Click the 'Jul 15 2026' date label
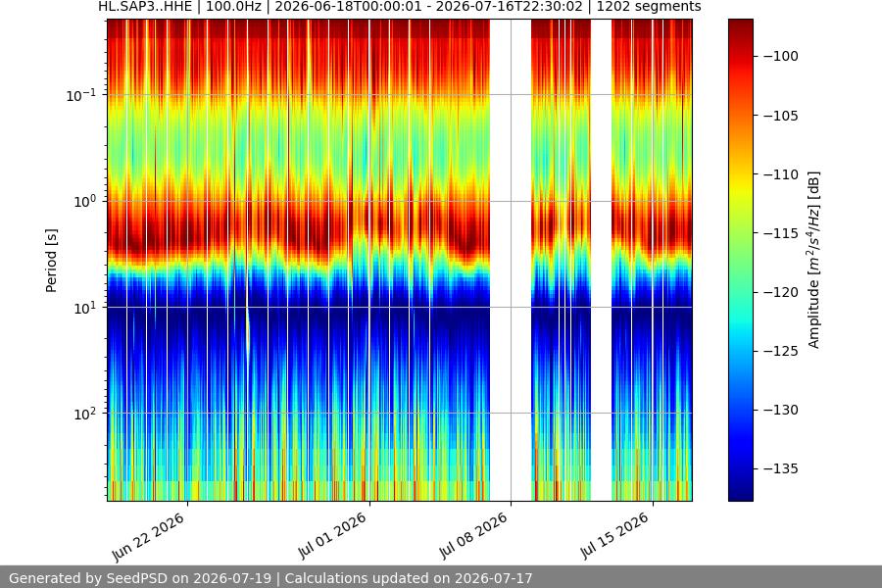This screenshot has width=882, height=588. click(614, 535)
